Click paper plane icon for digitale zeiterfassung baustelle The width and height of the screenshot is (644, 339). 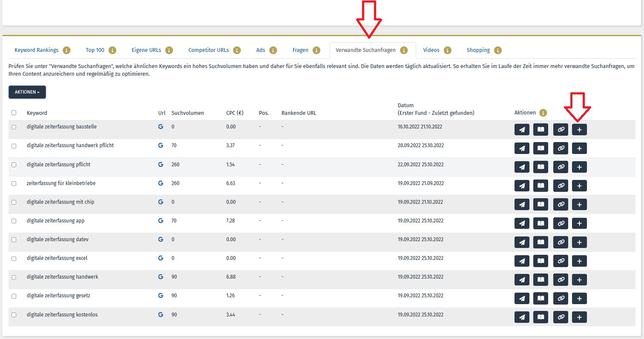522,130
